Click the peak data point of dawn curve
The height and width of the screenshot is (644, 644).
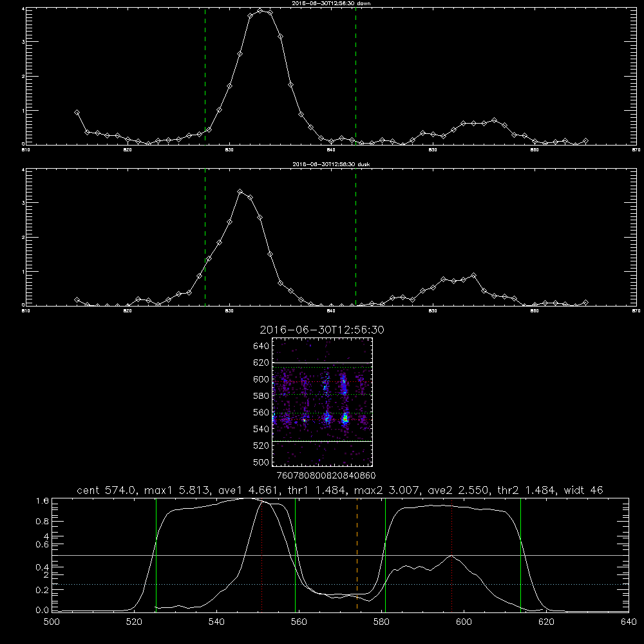(x=260, y=11)
